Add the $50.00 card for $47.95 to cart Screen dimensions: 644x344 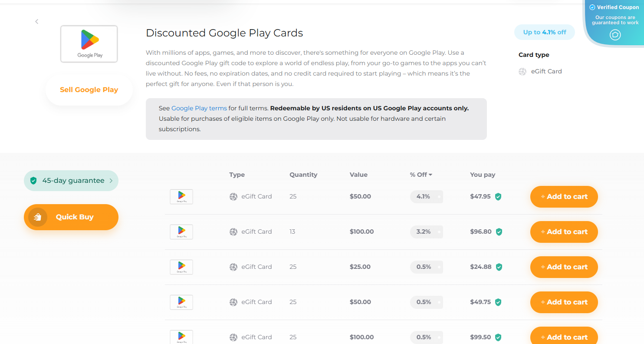(564, 196)
